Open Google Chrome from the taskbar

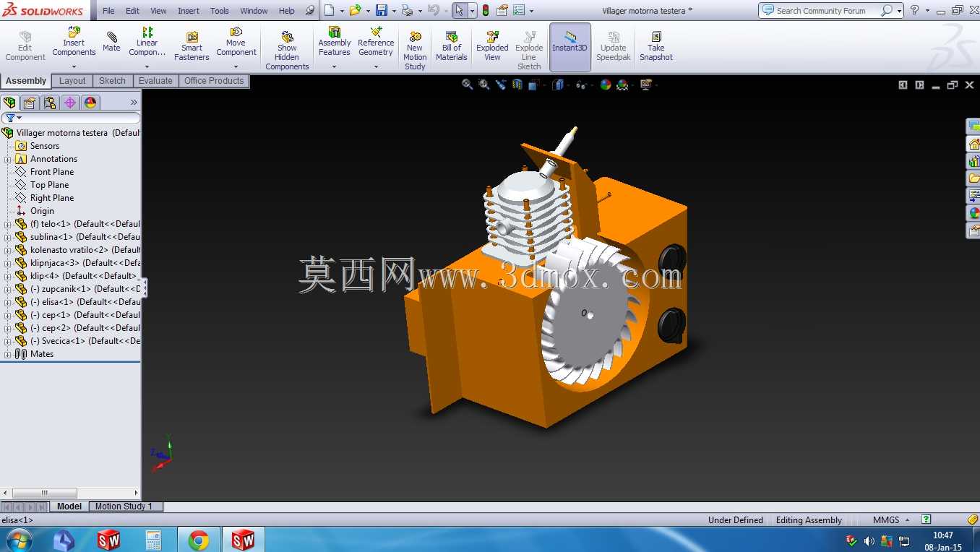click(x=198, y=540)
